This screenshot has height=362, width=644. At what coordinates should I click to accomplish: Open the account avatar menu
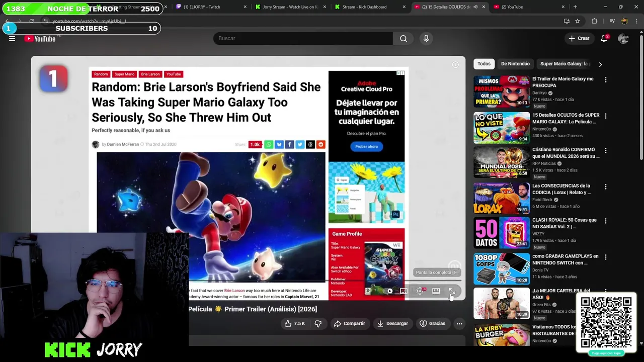[x=623, y=39]
